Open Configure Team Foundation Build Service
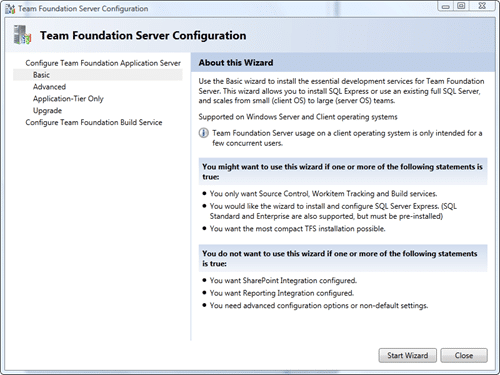 click(x=94, y=122)
